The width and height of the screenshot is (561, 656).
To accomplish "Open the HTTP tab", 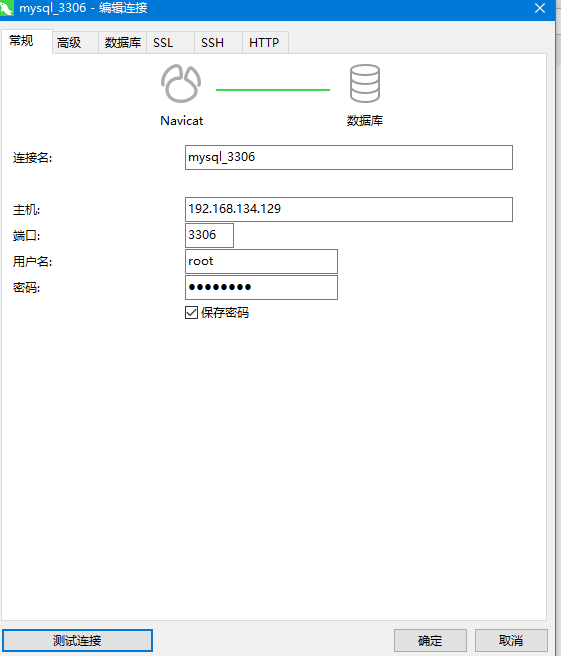I will click(266, 42).
